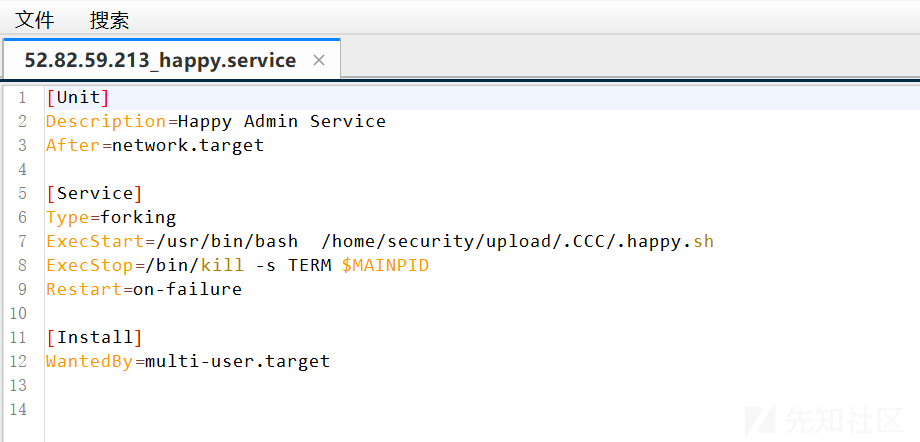
Task: Close the happy.service tab
Action: (319, 60)
